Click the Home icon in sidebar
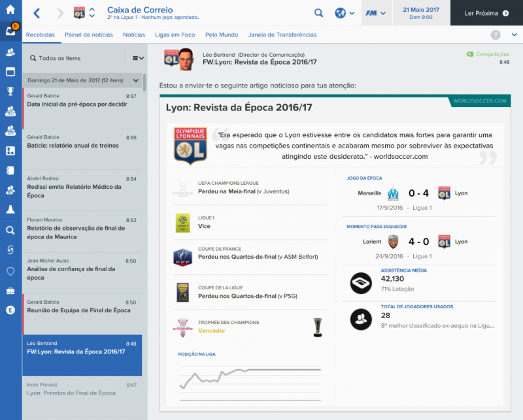This screenshot has width=523, height=420. pos(10,9)
